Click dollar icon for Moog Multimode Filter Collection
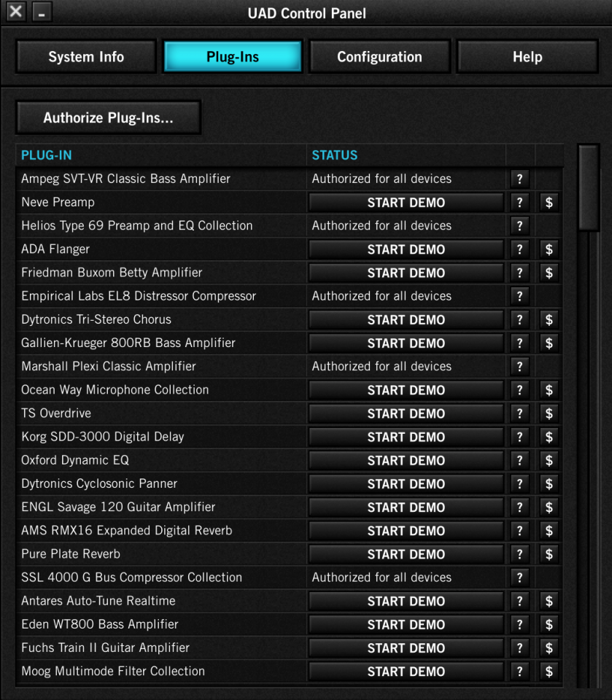 pyautogui.click(x=549, y=672)
